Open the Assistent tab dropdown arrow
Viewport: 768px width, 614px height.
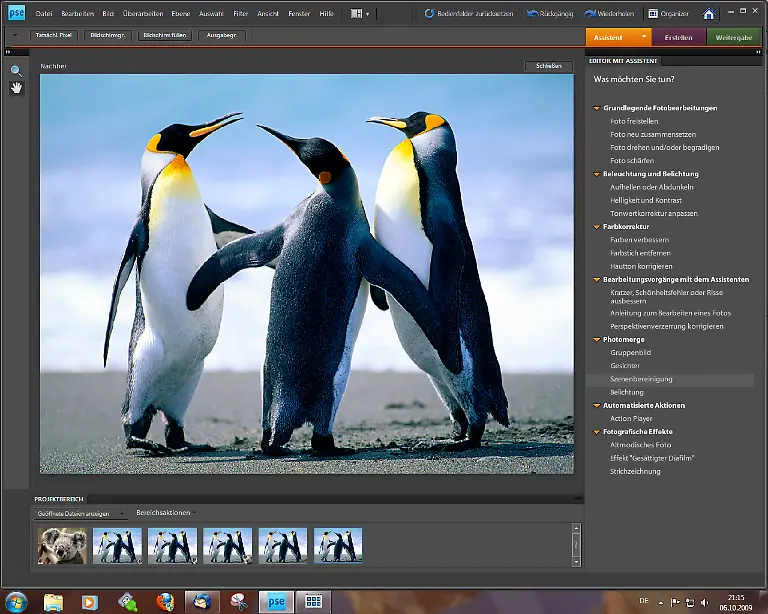click(644, 37)
